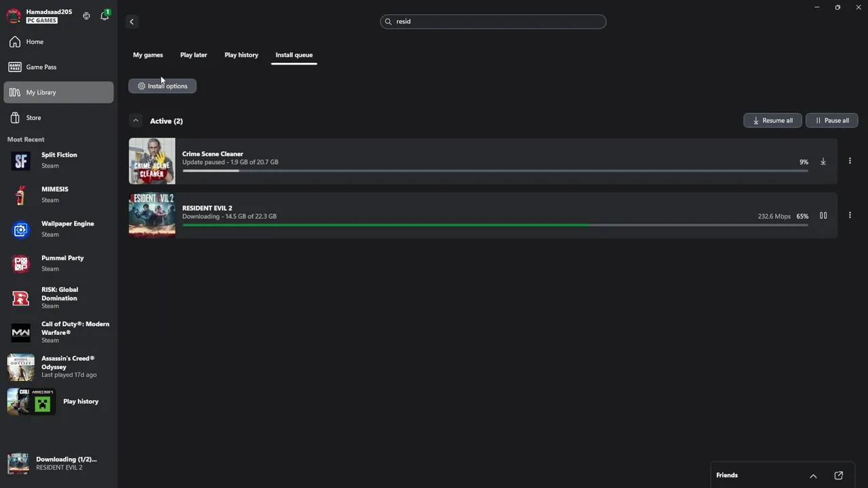Open the notifications bell icon

(x=104, y=16)
